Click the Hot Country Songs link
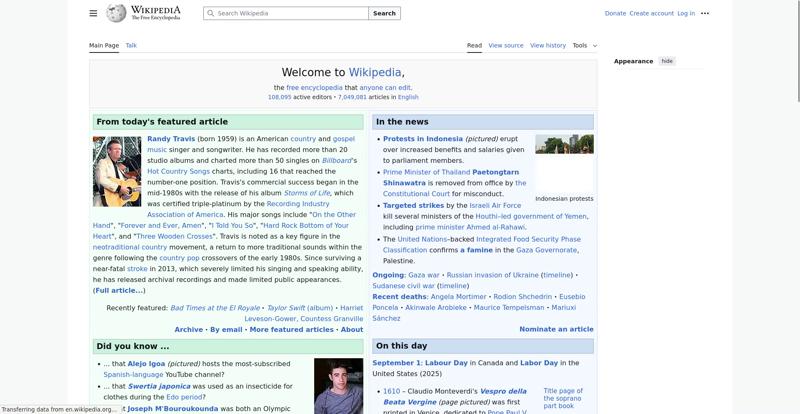800x414 pixels. point(178,172)
